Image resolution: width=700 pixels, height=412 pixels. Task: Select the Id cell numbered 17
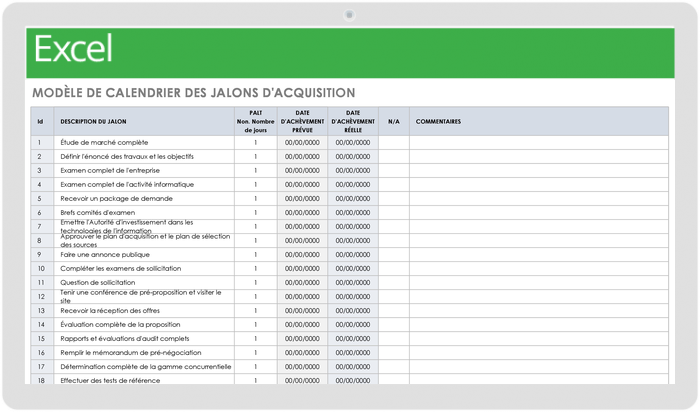coord(42,367)
